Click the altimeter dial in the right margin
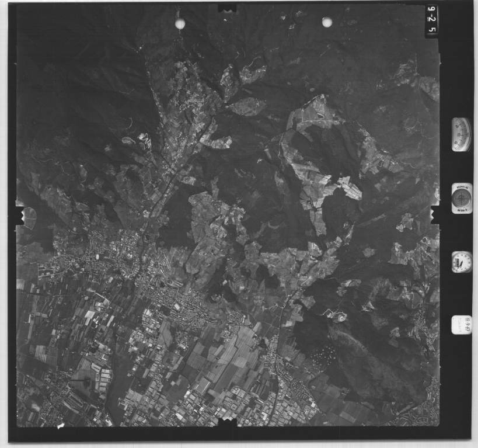 (461, 134)
